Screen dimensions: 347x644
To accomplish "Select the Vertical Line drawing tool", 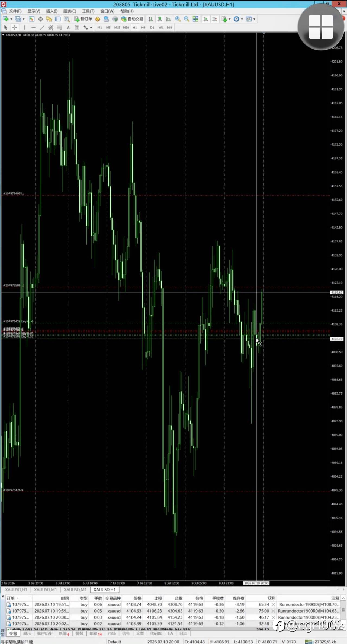I will 24,27.
